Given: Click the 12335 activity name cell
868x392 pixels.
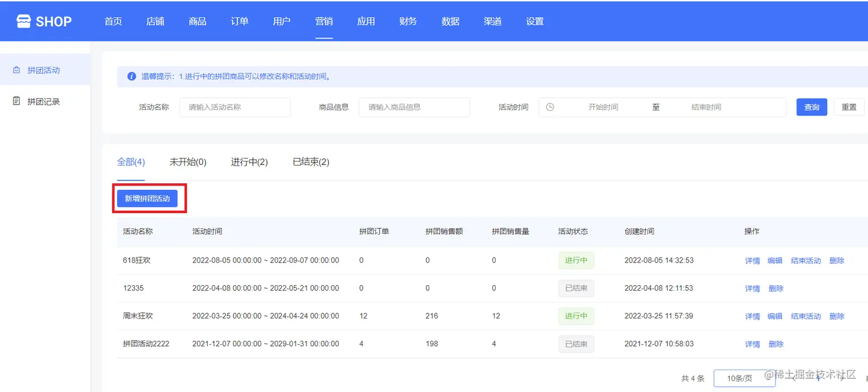Looking at the screenshot, I should 133,288.
